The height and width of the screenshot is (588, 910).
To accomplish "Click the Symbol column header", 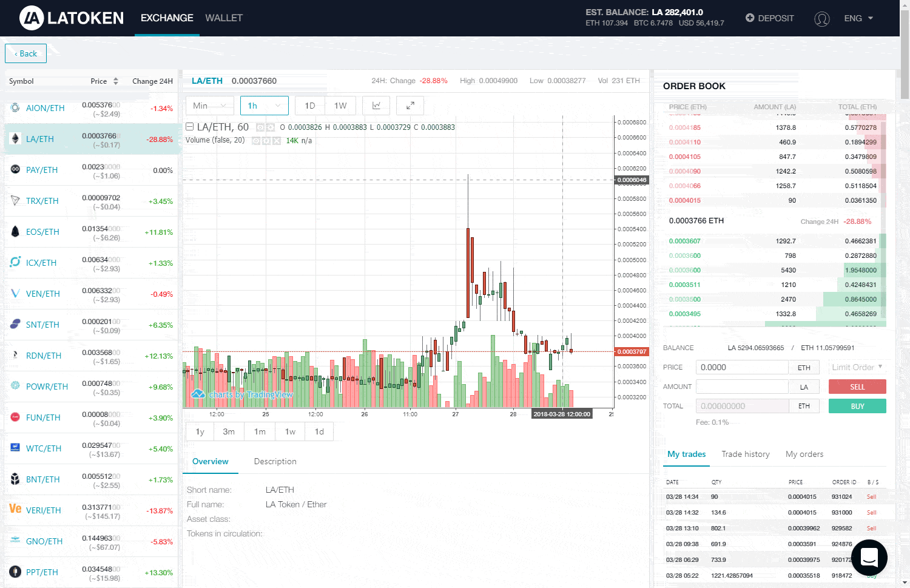I will point(21,81).
